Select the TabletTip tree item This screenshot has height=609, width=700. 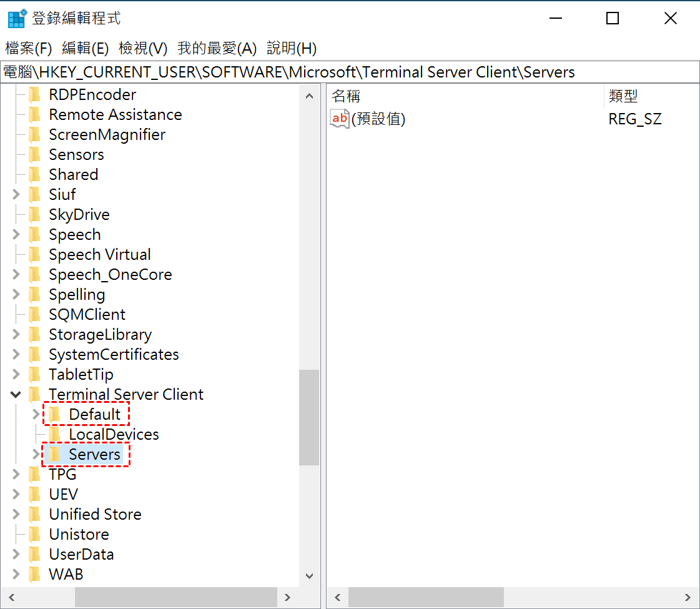click(x=81, y=375)
